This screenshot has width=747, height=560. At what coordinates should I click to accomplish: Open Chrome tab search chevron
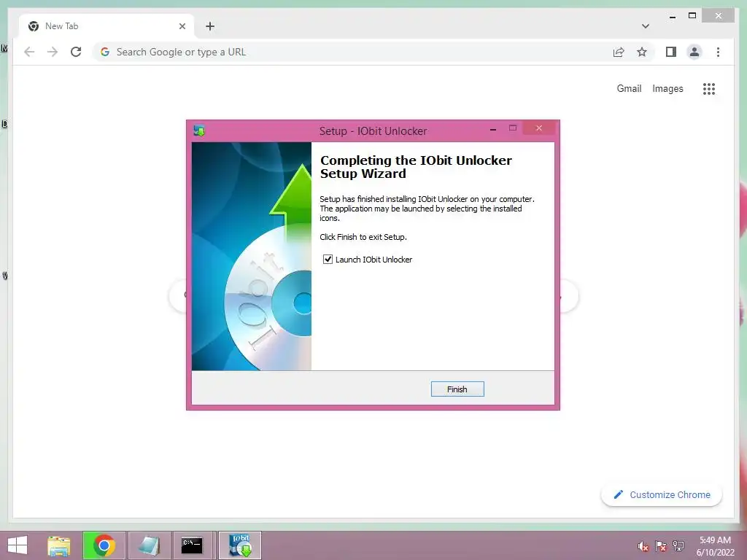coord(646,26)
